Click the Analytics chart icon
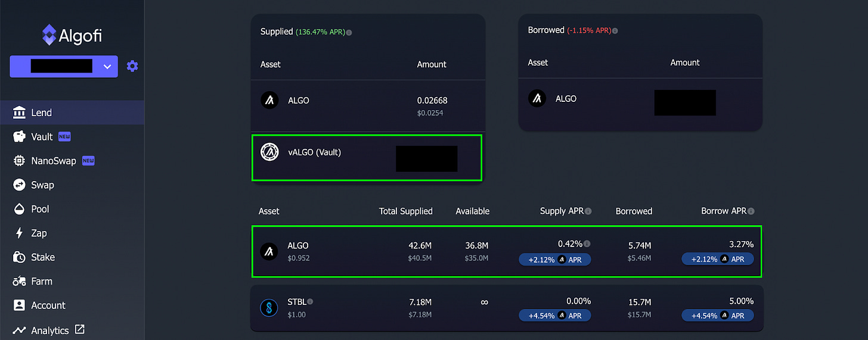Viewport: 868px width, 340px height. pyautogui.click(x=19, y=330)
